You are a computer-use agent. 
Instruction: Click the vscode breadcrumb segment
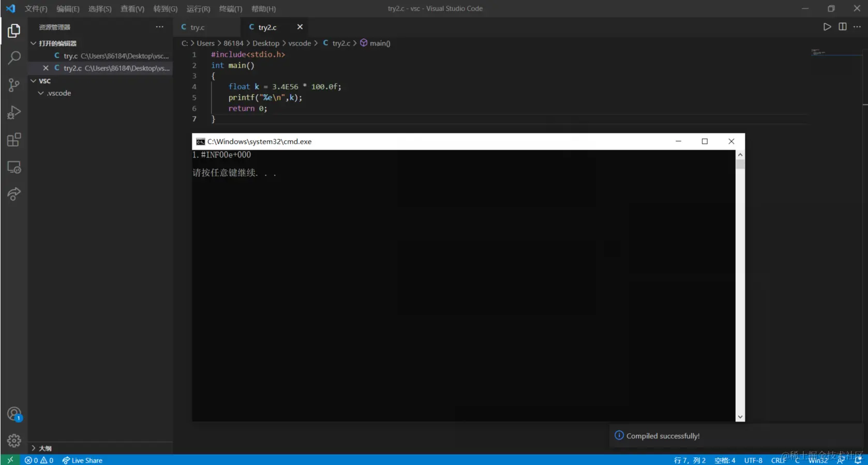[300, 43]
